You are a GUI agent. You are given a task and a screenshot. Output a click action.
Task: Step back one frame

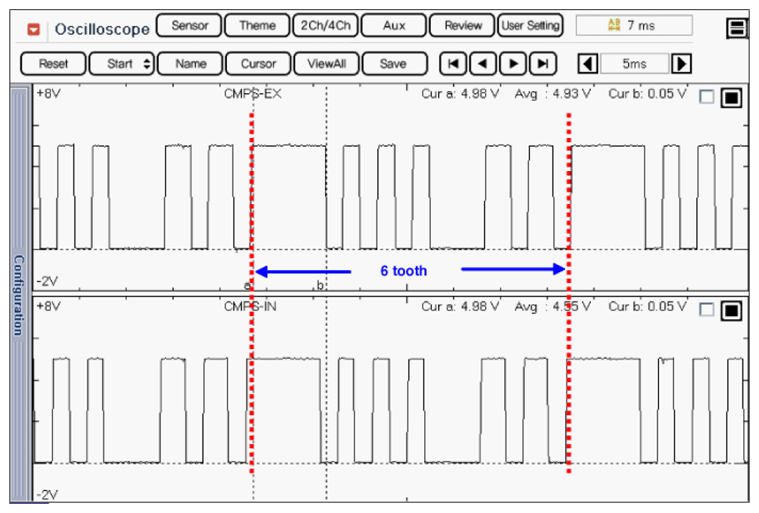click(x=483, y=64)
